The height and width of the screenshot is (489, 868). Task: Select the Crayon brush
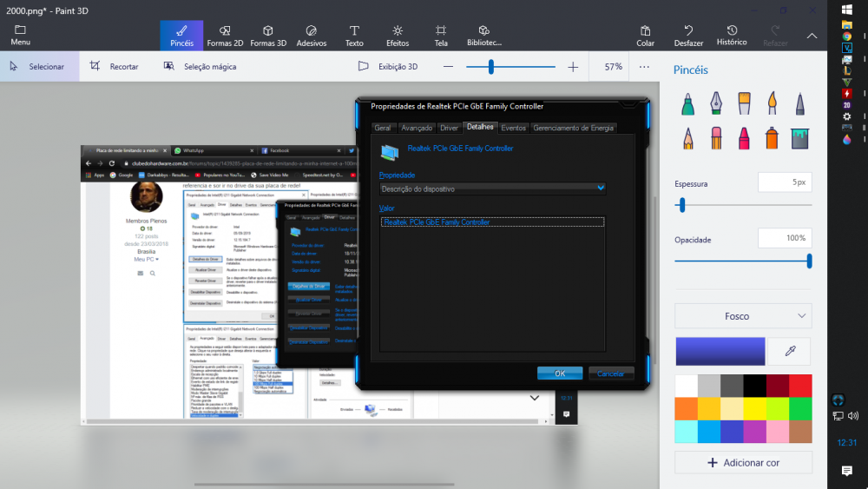744,138
